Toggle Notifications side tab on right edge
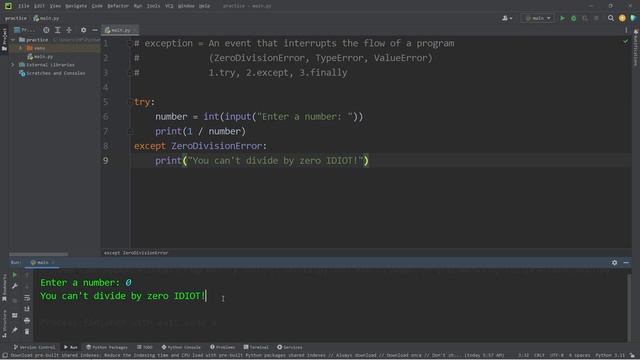640x360 pixels. [x=636, y=48]
